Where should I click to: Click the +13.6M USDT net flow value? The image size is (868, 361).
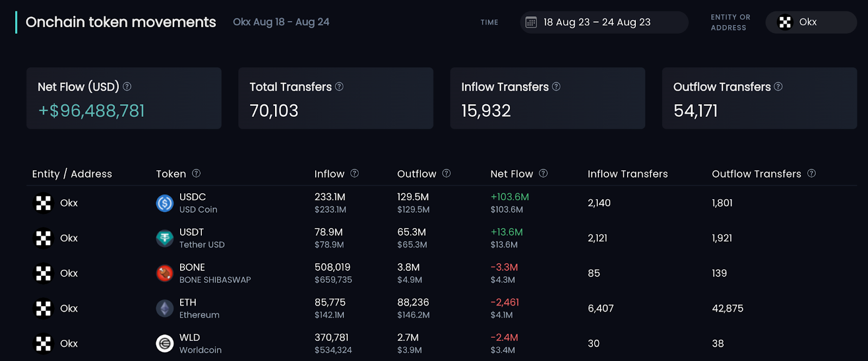pyautogui.click(x=507, y=232)
